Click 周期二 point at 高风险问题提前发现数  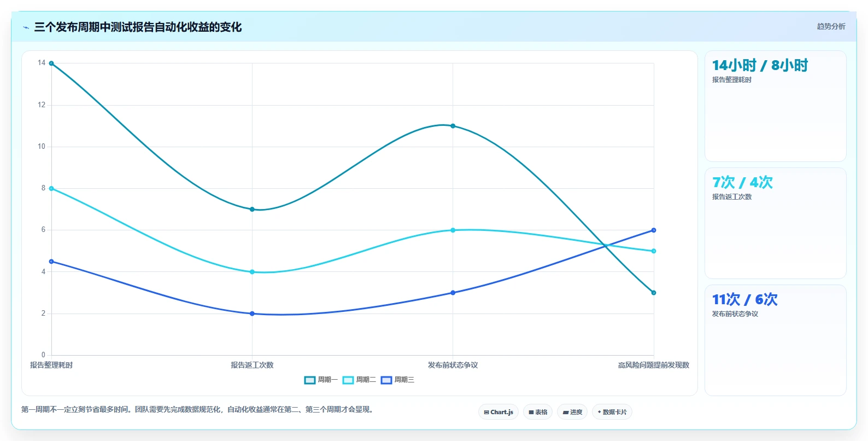[654, 251]
